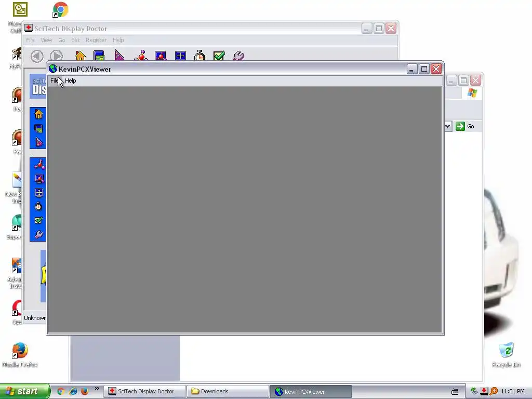Open the Help menu in KevinPCXViewer

[x=71, y=81]
